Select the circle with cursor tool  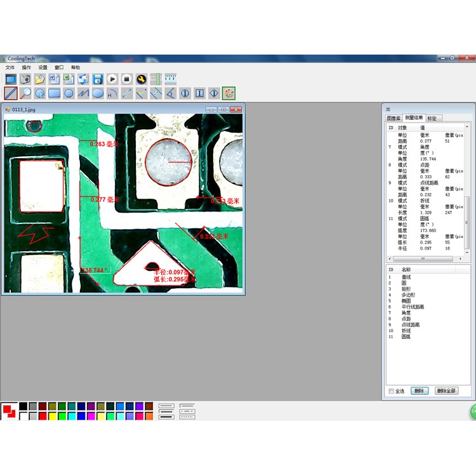[x=40, y=93]
